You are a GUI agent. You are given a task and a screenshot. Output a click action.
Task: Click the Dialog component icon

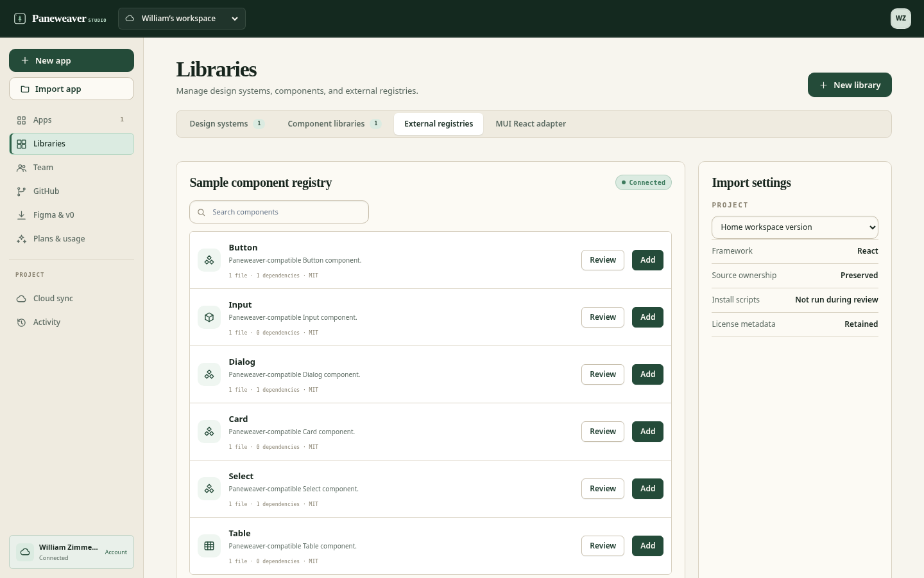[x=209, y=374]
